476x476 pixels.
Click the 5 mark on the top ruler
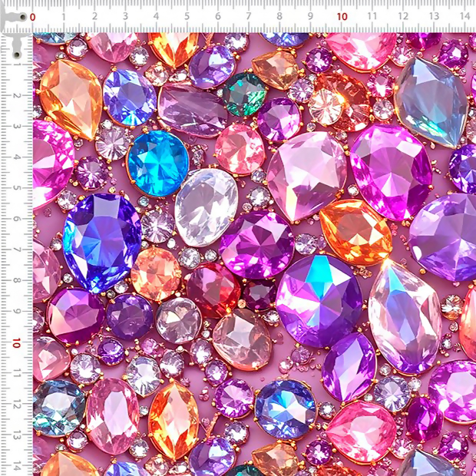(x=187, y=16)
